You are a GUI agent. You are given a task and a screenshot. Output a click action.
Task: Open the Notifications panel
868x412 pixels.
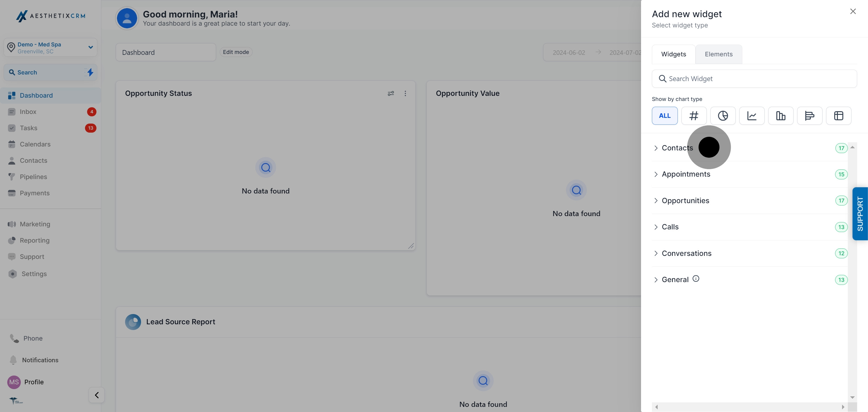pos(40,360)
